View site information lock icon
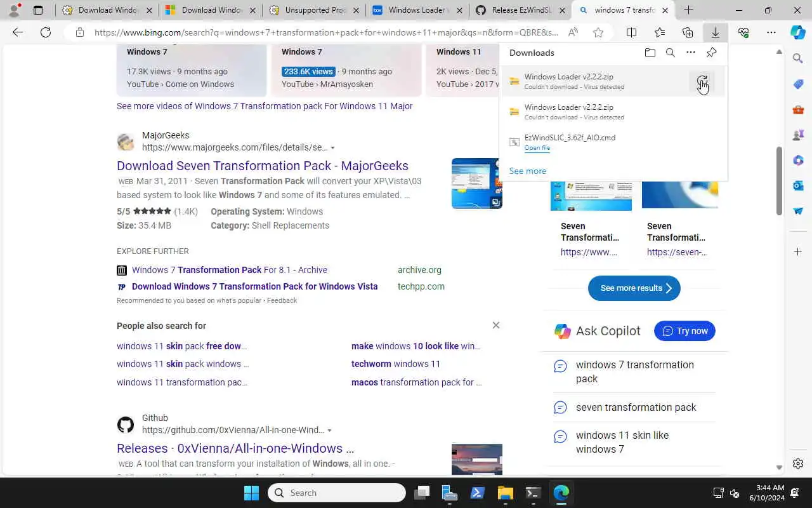 pyautogui.click(x=79, y=32)
